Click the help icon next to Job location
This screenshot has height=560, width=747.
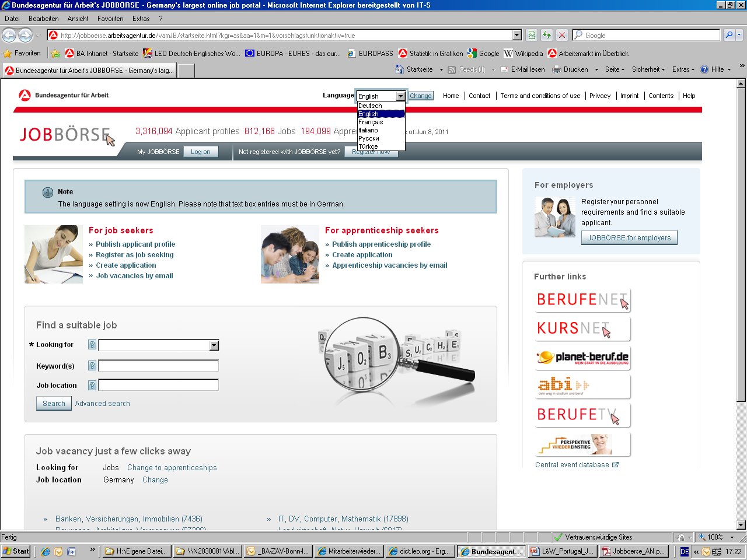pyautogui.click(x=92, y=385)
